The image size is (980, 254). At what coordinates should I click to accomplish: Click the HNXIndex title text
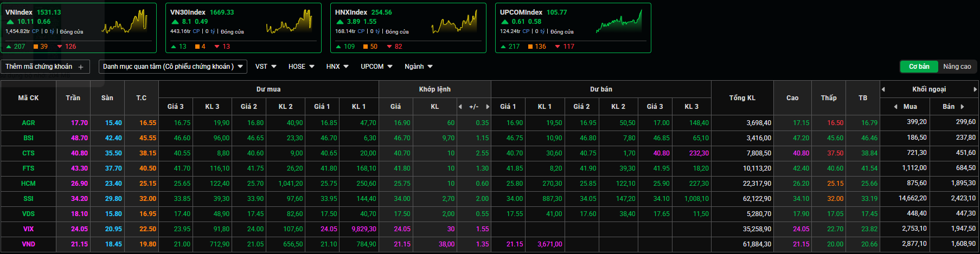pos(351,12)
